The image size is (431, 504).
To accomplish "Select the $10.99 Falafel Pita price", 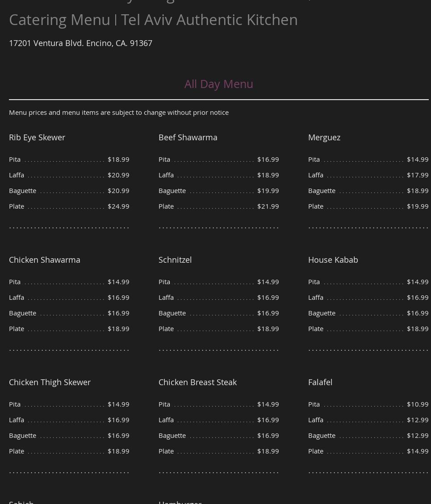I will click(x=417, y=404).
